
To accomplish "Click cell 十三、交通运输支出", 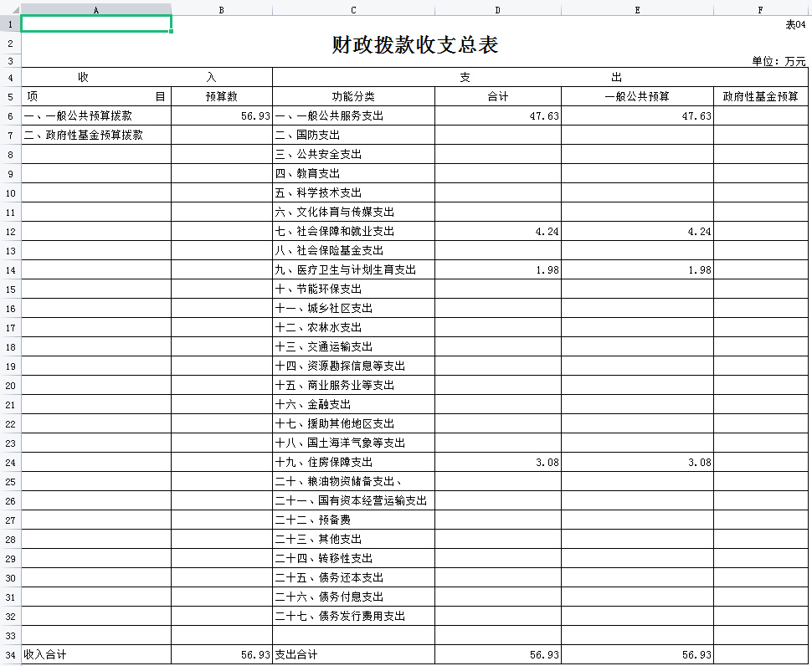I will point(354,346).
